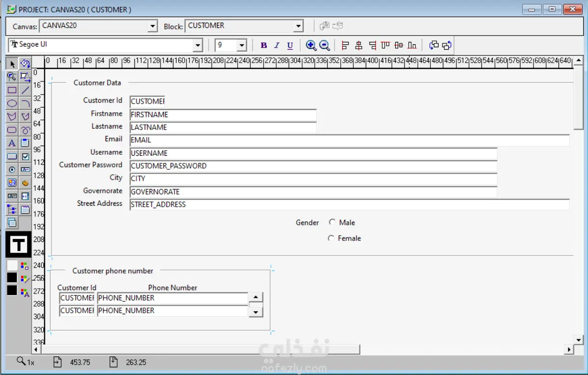Zoom in with the plus magnifier

click(311, 45)
